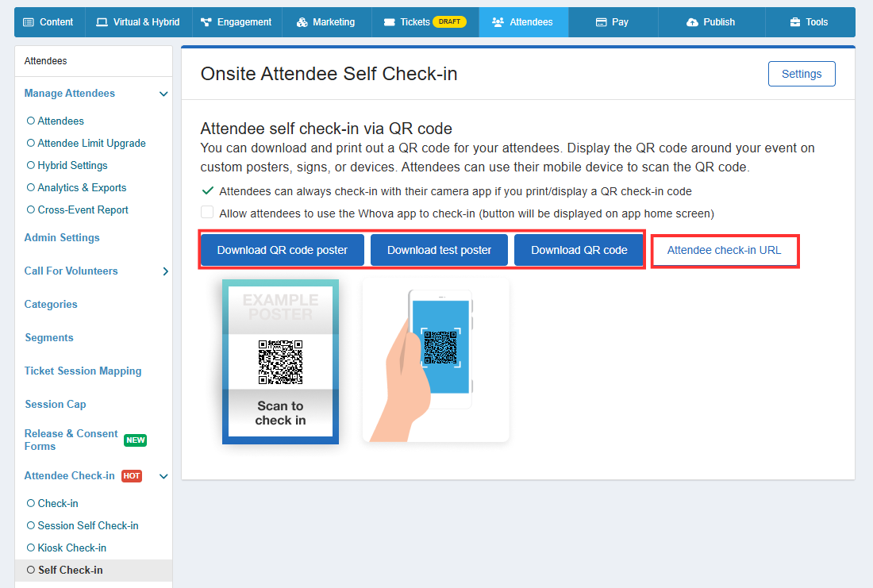Open Session Cap in sidebar
The width and height of the screenshot is (873, 588).
coord(55,405)
